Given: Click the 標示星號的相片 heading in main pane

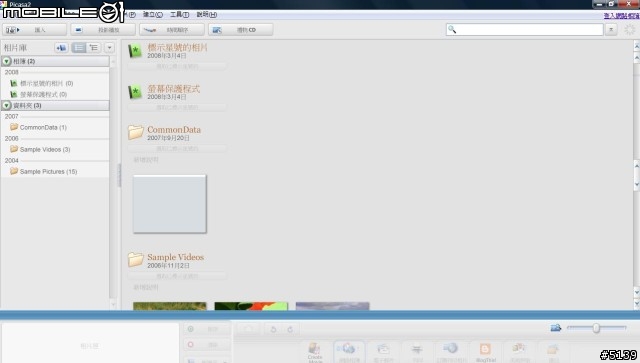Looking at the screenshot, I should [x=178, y=47].
